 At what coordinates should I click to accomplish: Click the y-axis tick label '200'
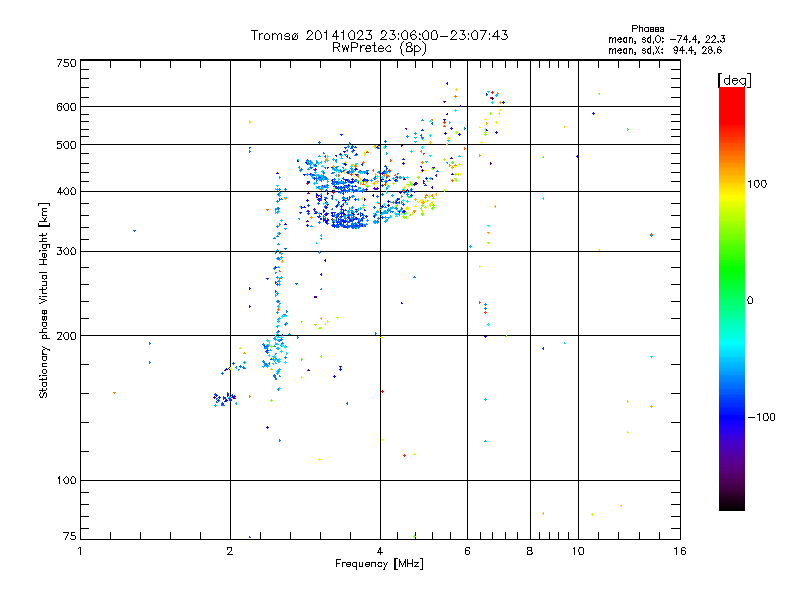click(x=67, y=336)
